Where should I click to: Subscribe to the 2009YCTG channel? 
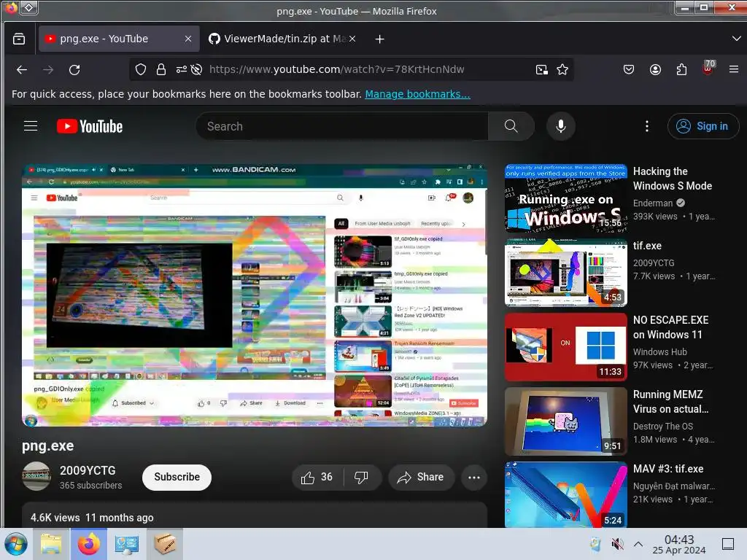[177, 477]
